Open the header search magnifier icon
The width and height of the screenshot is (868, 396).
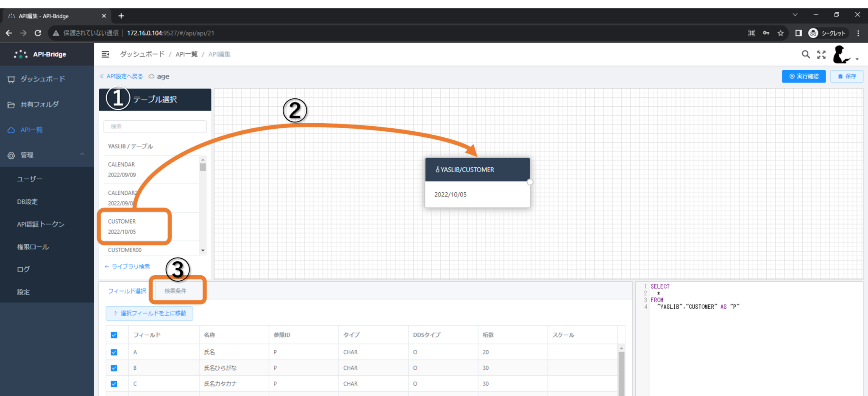click(805, 54)
